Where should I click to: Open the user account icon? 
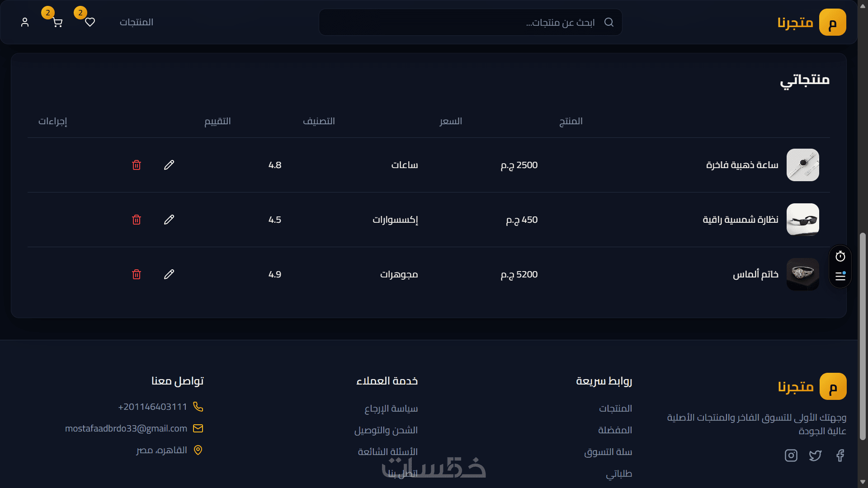[x=25, y=22]
